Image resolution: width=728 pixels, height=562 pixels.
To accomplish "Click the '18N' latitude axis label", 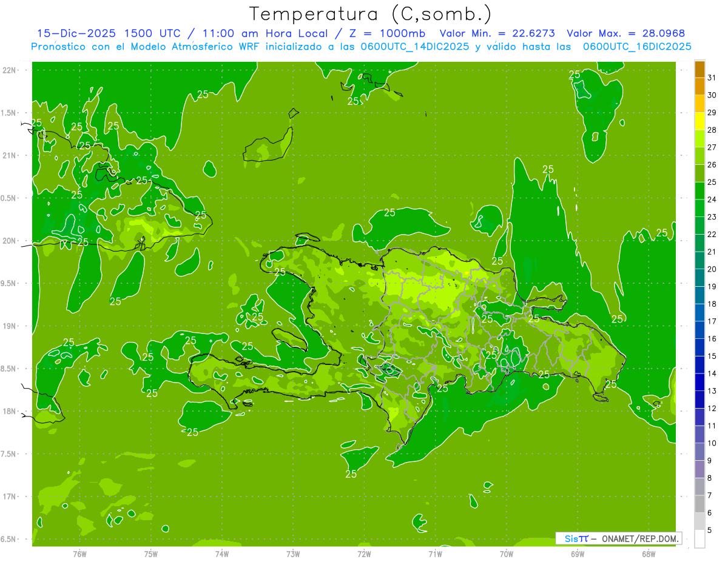I will 9,411.
